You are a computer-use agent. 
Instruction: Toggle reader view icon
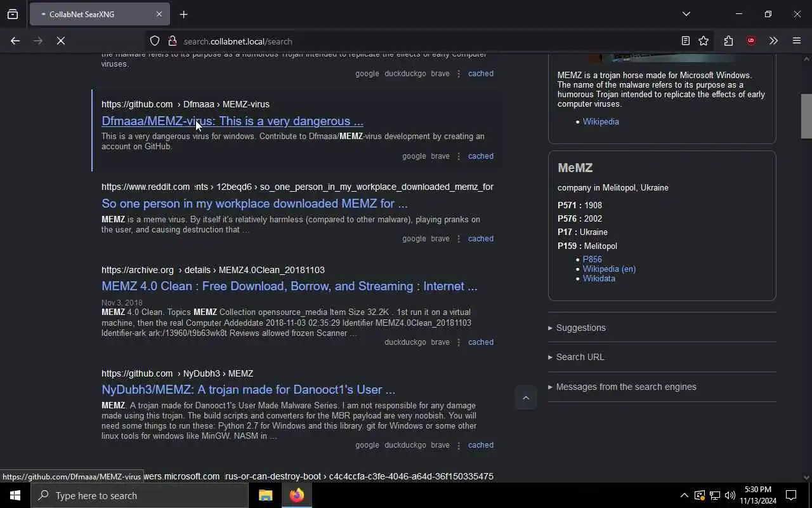(685, 41)
